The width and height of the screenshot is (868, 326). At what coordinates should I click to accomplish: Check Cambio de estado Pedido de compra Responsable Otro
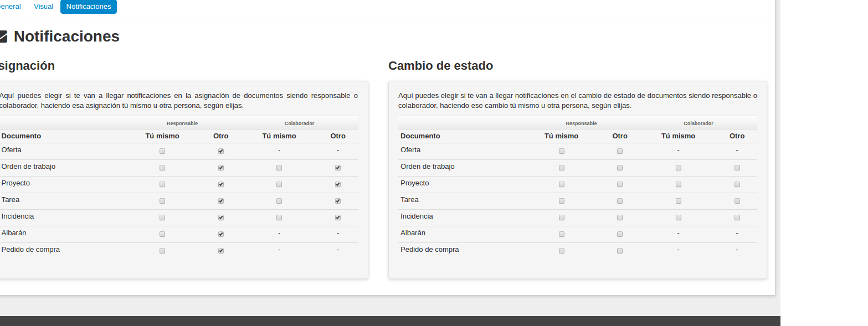620,251
